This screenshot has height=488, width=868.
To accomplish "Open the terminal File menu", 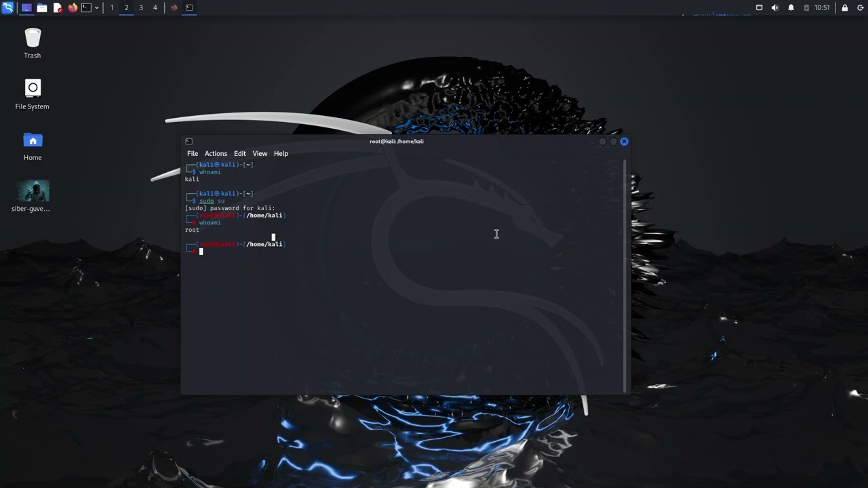I will click(x=193, y=154).
